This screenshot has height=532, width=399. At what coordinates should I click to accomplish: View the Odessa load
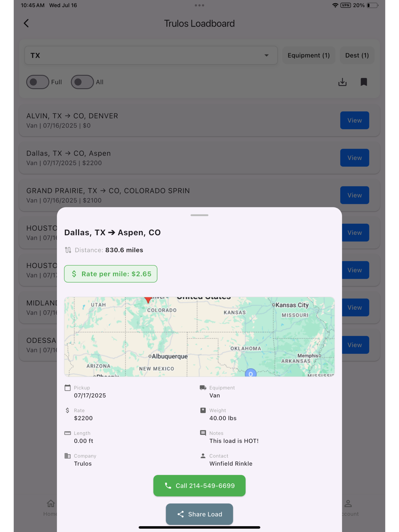[x=356, y=345]
